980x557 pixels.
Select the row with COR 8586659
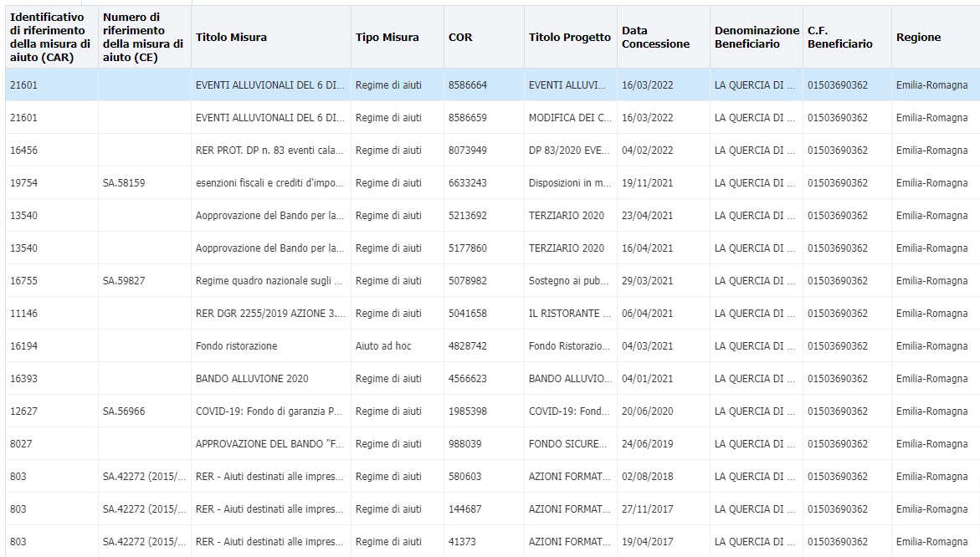pyautogui.click(x=467, y=118)
